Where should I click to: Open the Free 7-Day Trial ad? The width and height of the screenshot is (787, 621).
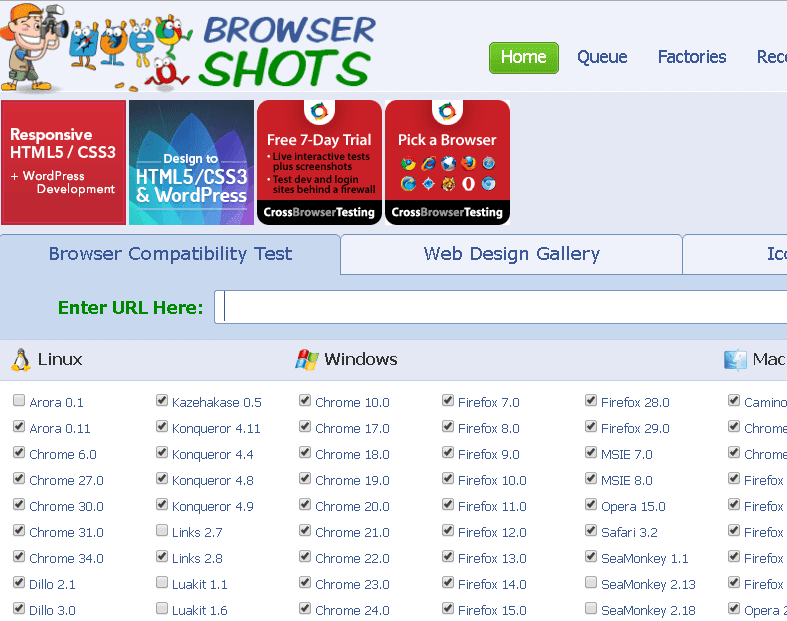pos(319,162)
